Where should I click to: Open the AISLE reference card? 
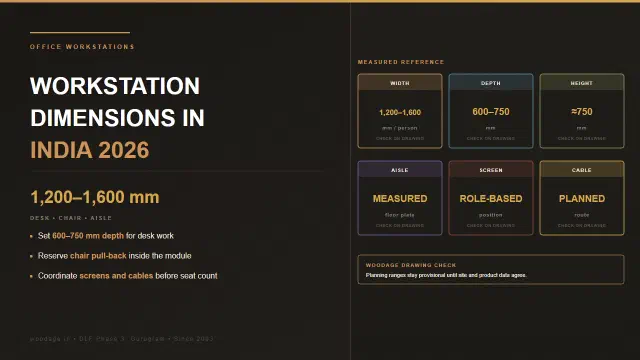(x=400, y=198)
